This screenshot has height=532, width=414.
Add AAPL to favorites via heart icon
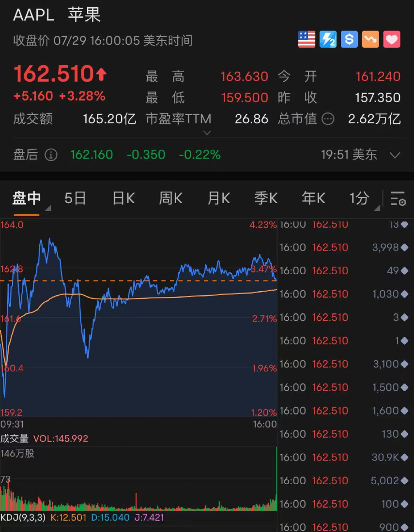tap(391, 39)
